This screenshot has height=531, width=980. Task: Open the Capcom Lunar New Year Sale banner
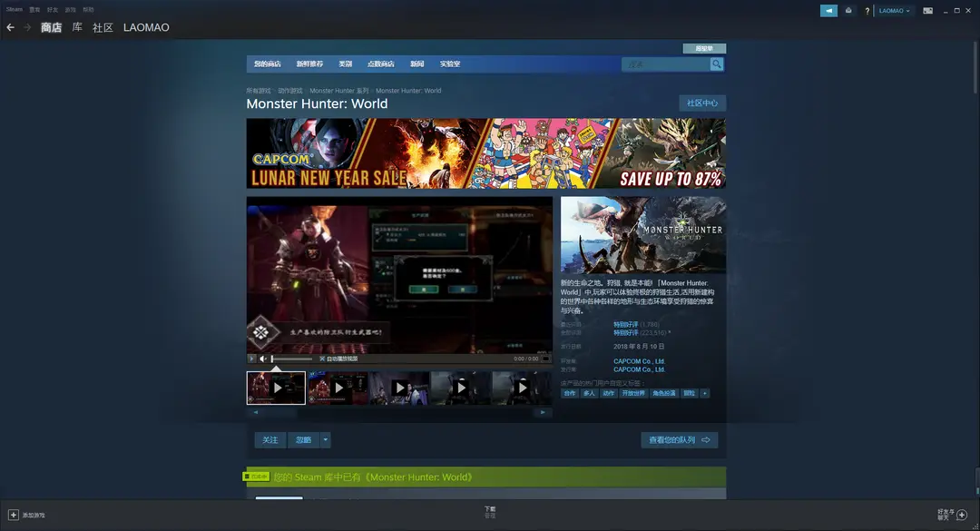pos(485,153)
